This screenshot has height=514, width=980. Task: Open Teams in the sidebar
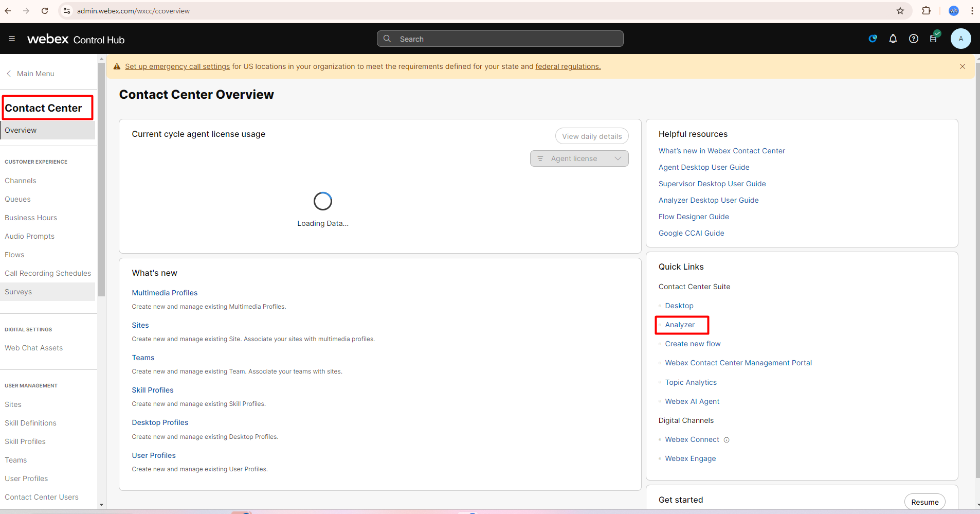15,460
